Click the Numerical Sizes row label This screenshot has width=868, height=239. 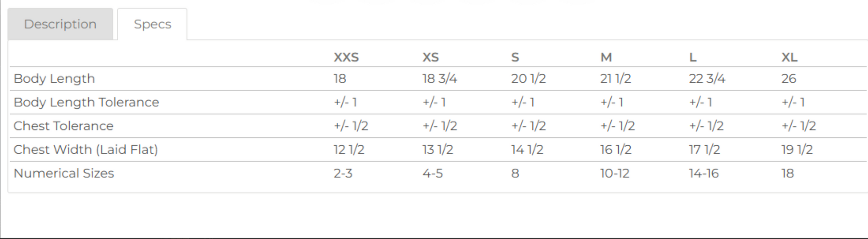[64, 173]
